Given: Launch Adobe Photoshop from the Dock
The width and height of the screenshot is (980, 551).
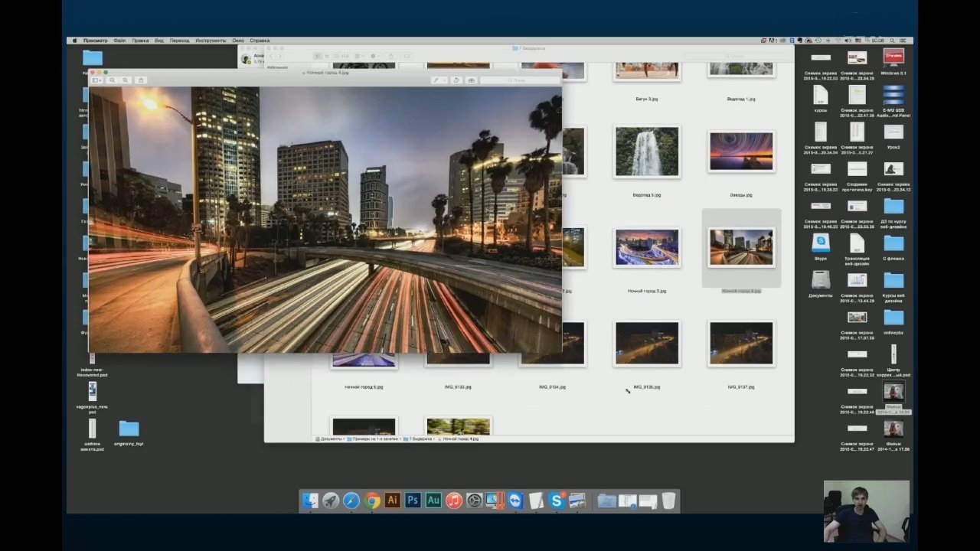Looking at the screenshot, I should coord(413,500).
